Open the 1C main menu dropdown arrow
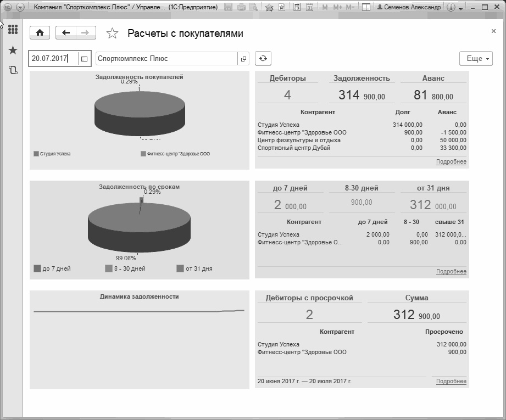The height and width of the screenshot is (420, 506). tap(20, 7)
